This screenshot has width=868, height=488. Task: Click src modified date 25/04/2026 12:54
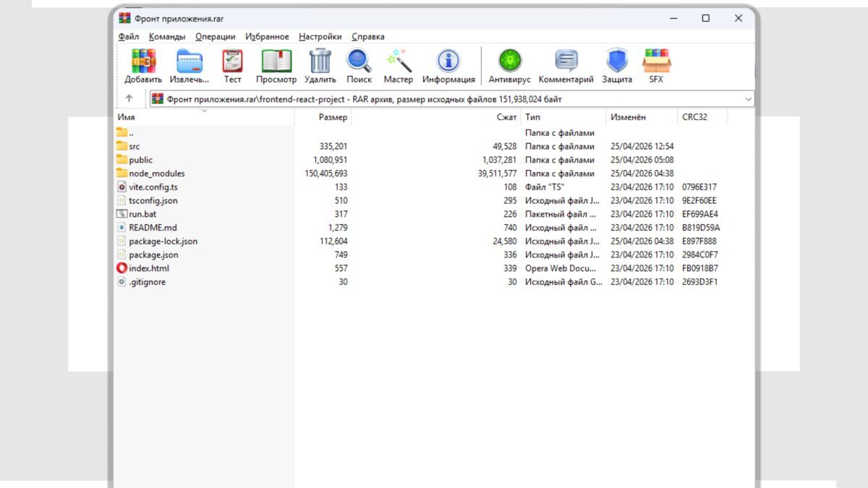coord(642,146)
